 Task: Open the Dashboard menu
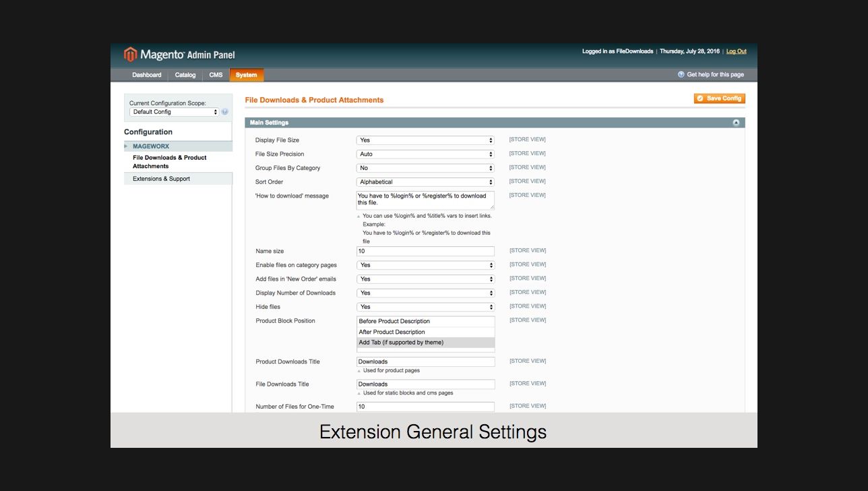click(x=146, y=75)
